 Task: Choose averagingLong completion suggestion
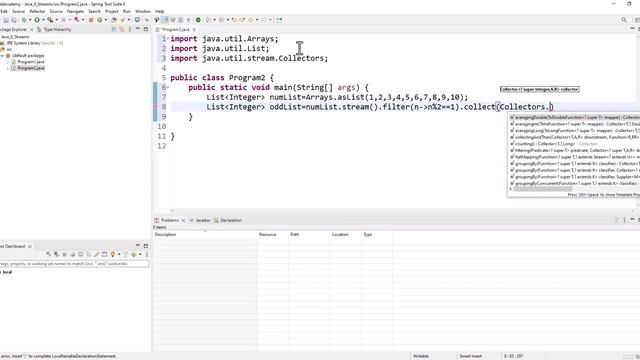click(x=574, y=131)
